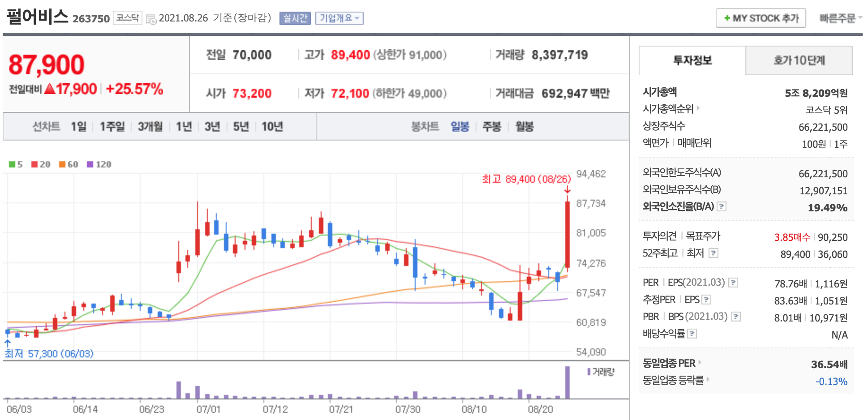This screenshot has width=868, height=420.
Task: Select 일봉 candlestick chart
Action: point(460,127)
